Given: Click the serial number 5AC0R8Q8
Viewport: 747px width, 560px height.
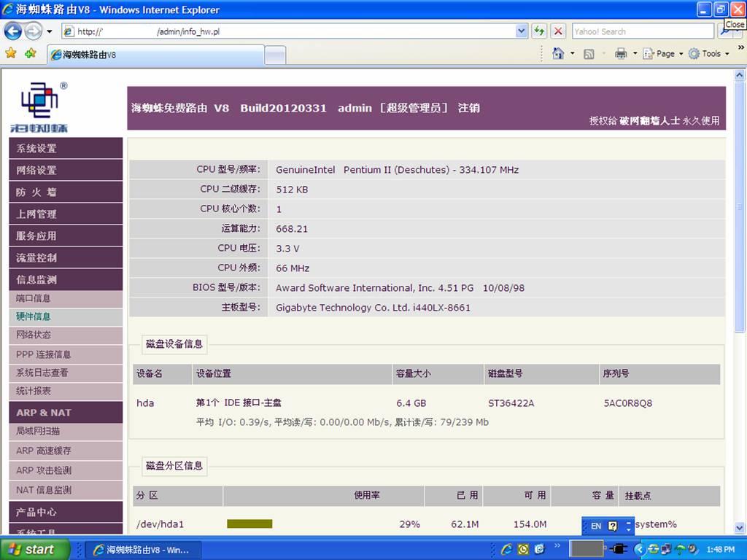Looking at the screenshot, I should tap(628, 403).
